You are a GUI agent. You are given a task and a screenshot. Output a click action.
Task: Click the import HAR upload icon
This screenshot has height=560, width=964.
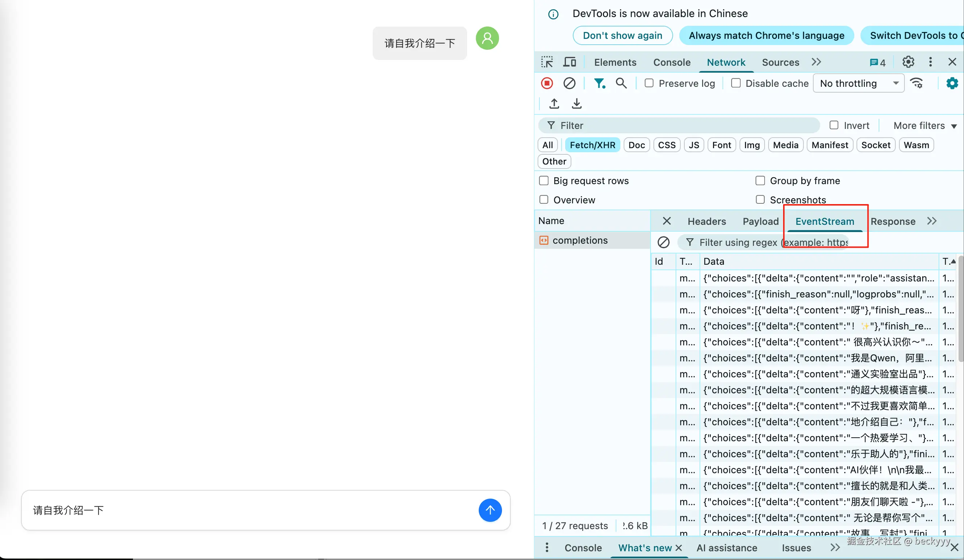coord(554,104)
